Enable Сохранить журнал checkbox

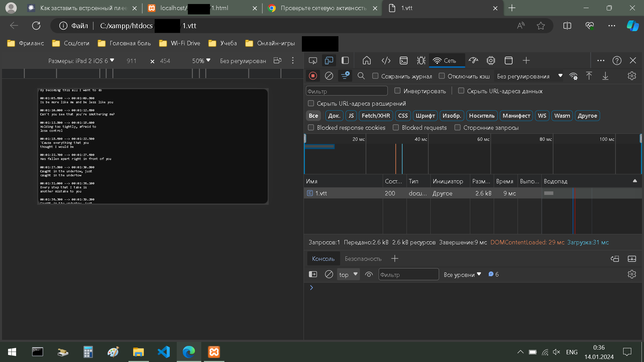click(375, 76)
